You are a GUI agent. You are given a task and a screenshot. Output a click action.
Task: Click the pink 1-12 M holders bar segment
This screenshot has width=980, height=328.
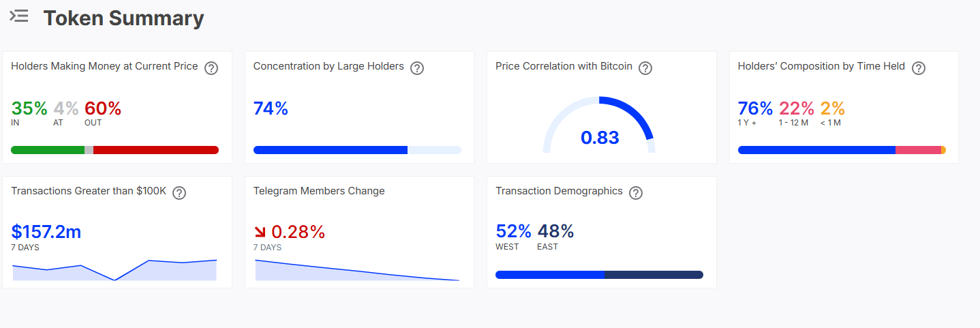[x=918, y=150]
